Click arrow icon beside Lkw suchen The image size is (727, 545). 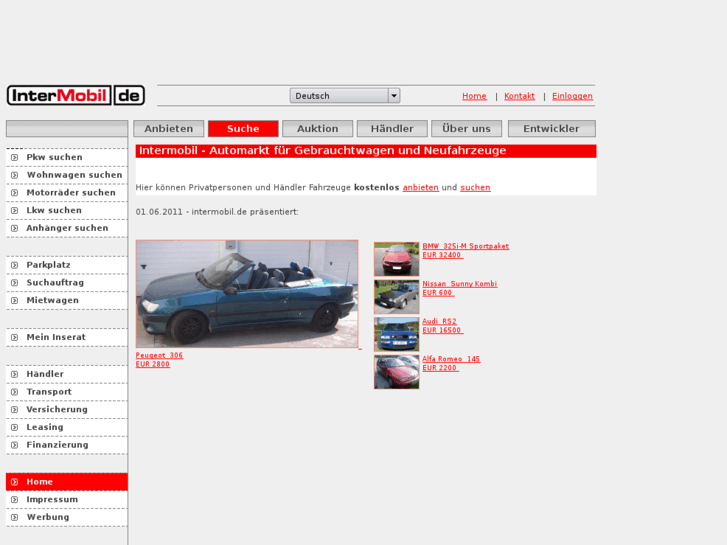(14, 211)
